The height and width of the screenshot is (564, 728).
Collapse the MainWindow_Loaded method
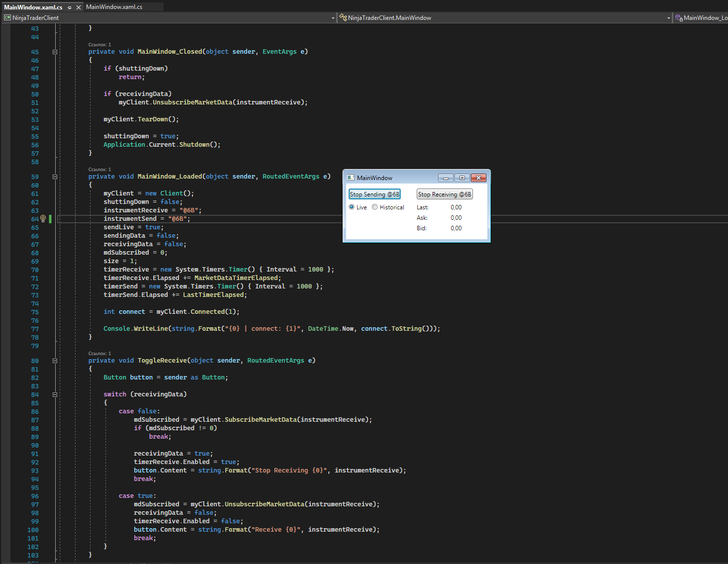[55, 177]
